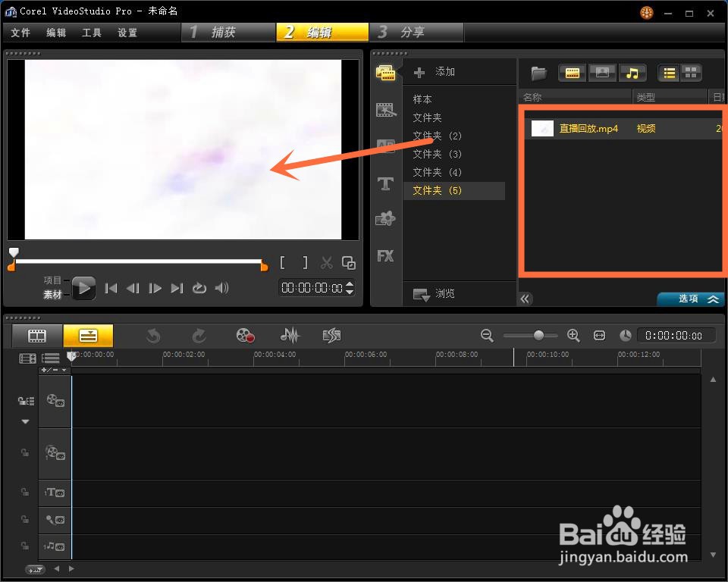Select Clip (素材) playback mode

tap(52, 295)
